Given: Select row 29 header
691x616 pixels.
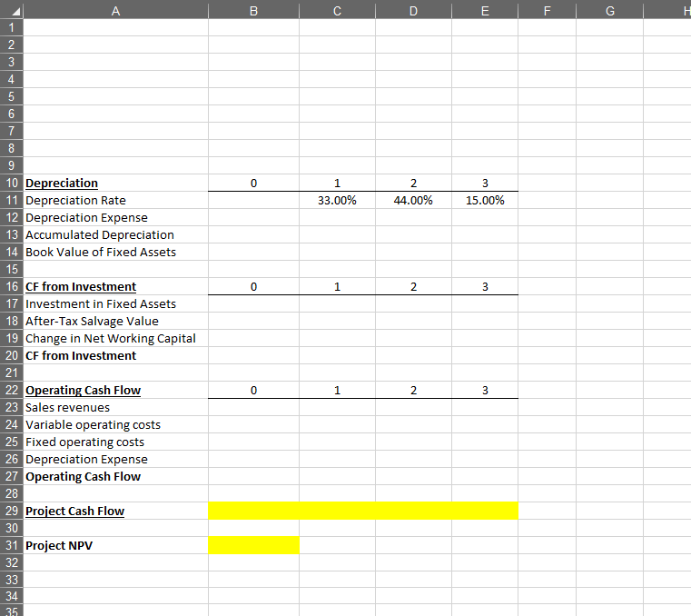Looking at the screenshot, I should tap(12, 511).
